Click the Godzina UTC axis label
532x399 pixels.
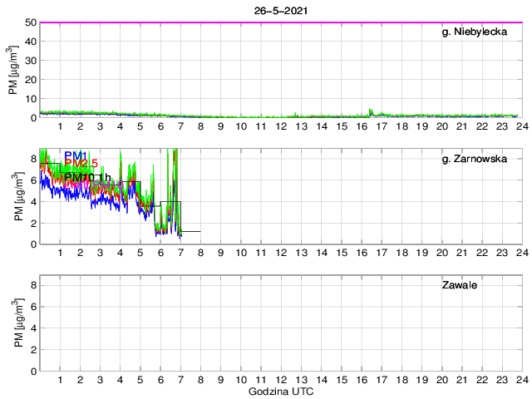[x=281, y=392]
